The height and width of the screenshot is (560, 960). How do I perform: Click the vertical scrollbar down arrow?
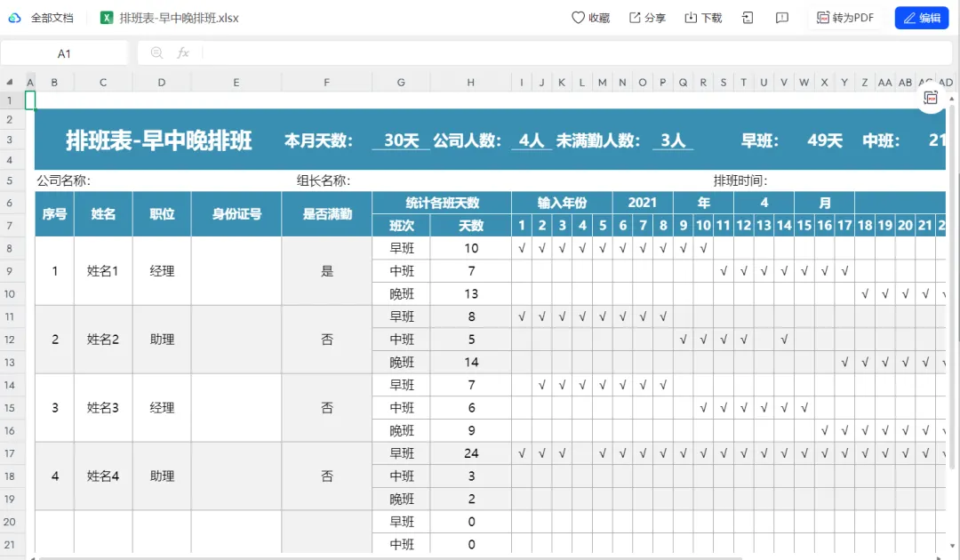pos(952,545)
